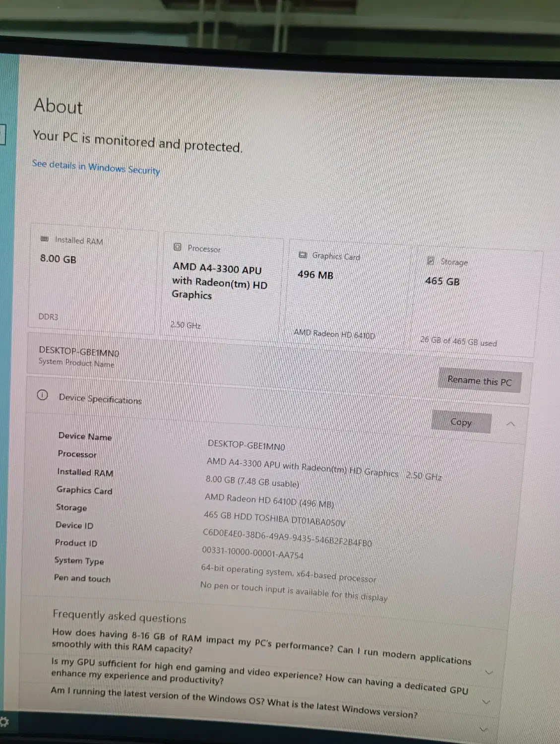This screenshot has width=560, height=744.
Task: Click the Installed RAM memory icon
Action: pos(45,239)
